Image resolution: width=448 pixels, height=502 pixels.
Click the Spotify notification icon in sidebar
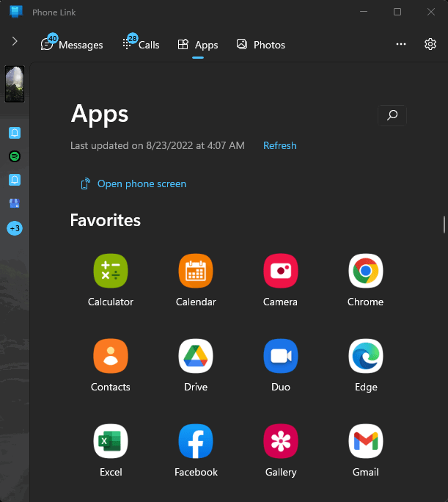[x=15, y=156]
